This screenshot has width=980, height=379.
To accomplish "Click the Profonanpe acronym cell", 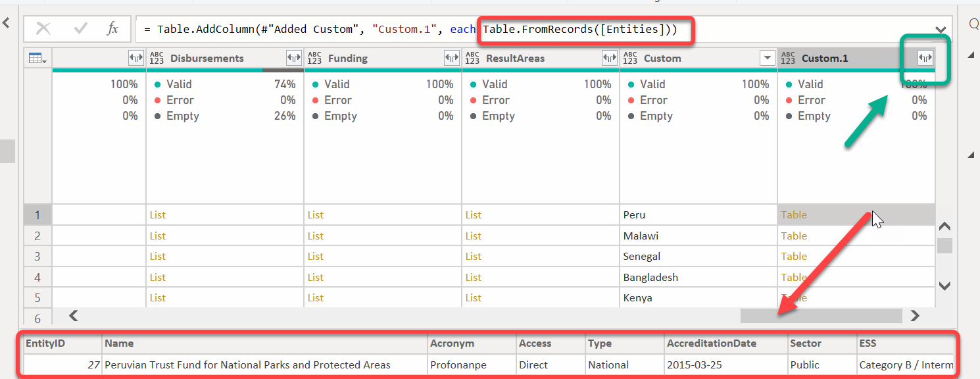I will tap(472, 365).
